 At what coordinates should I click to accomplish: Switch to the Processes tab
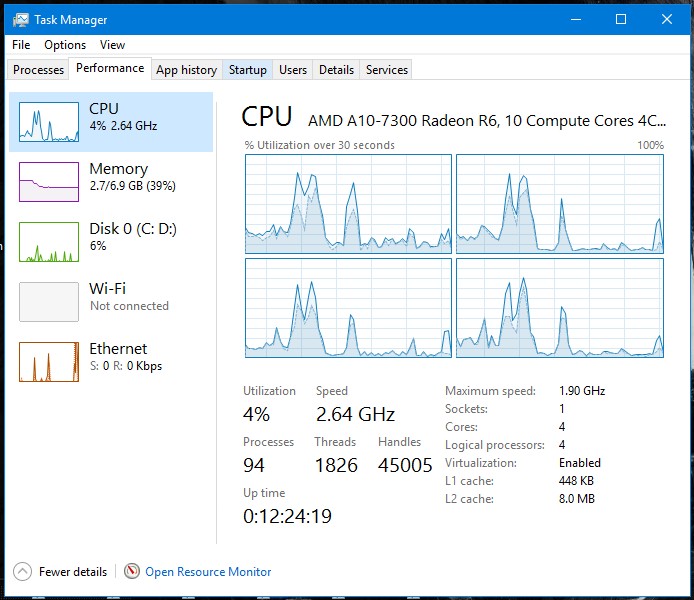(39, 70)
